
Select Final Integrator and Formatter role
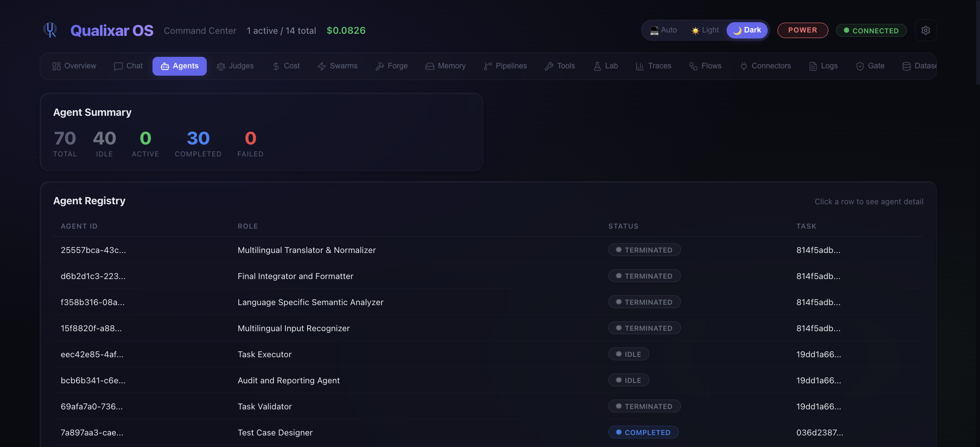point(296,276)
